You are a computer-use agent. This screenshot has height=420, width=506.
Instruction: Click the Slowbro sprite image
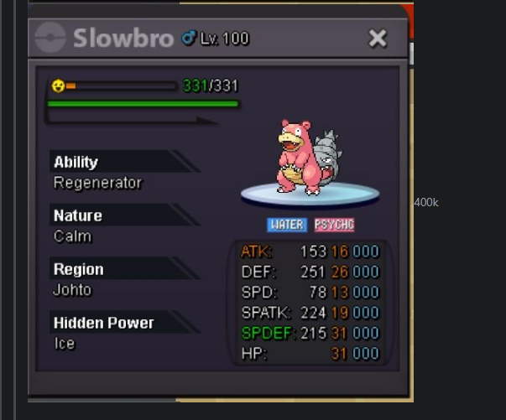point(308,158)
